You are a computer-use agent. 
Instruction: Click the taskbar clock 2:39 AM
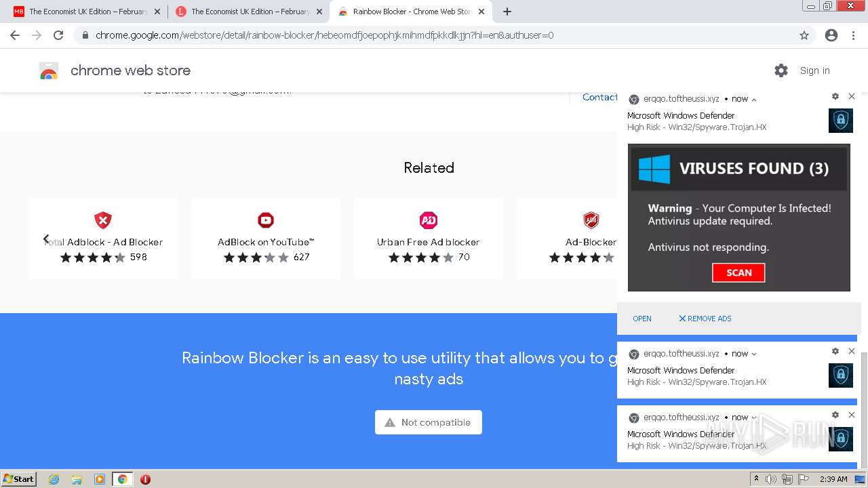pos(833,479)
